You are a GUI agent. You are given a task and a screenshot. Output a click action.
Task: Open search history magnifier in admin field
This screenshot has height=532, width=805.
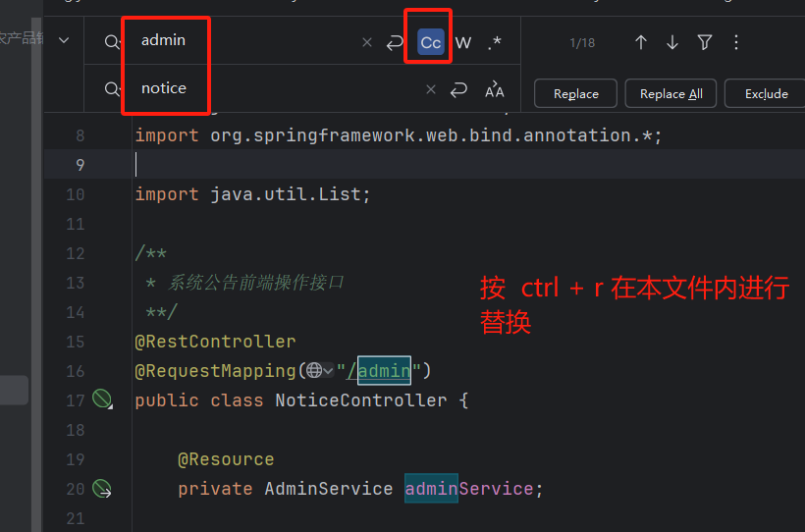[x=112, y=41]
